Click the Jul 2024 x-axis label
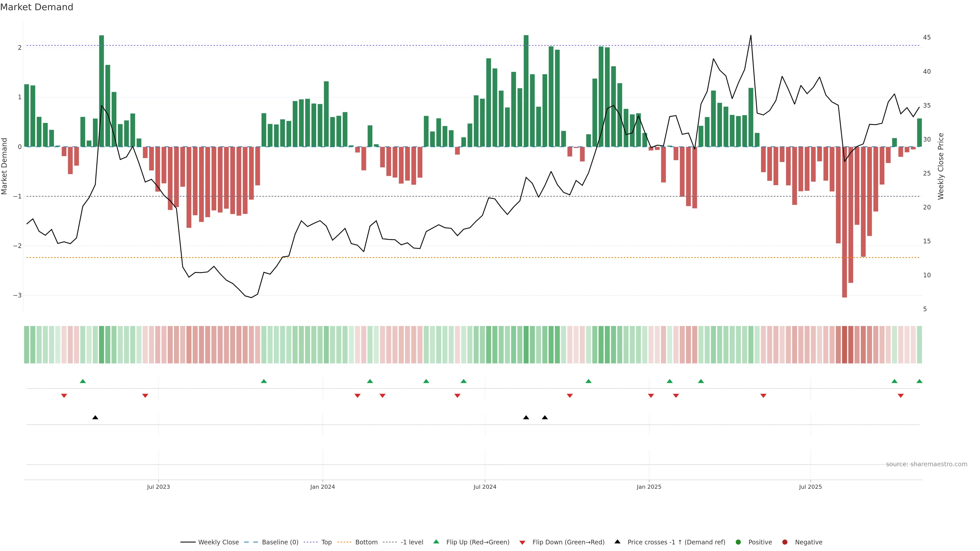The width and height of the screenshot is (980, 551). point(485,487)
